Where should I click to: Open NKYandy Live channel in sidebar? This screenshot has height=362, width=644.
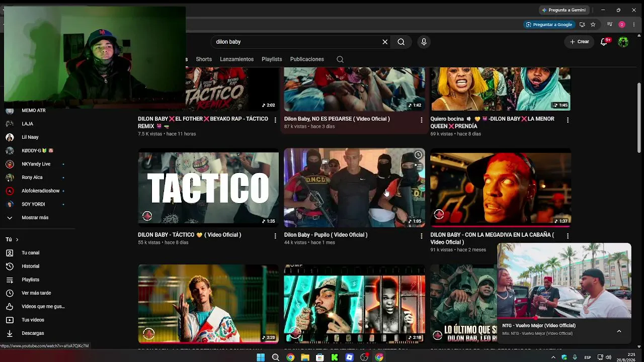tap(35, 164)
